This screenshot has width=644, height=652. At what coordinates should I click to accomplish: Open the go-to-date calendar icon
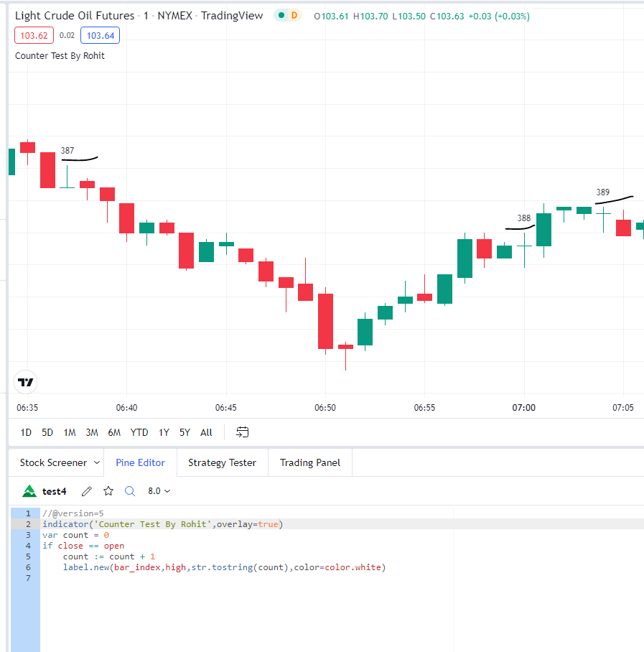click(242, 432)
